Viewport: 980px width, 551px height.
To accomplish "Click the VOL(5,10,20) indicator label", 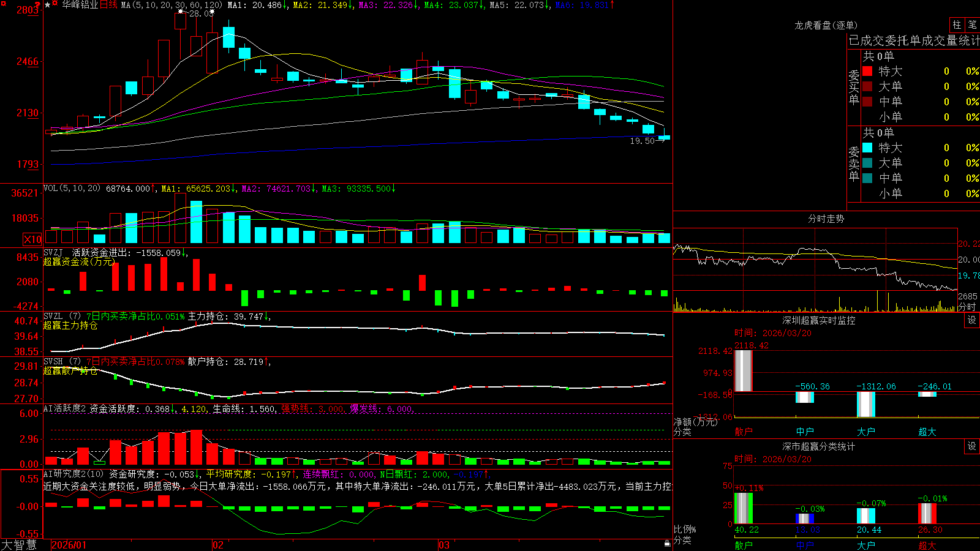I will [72, 189].
